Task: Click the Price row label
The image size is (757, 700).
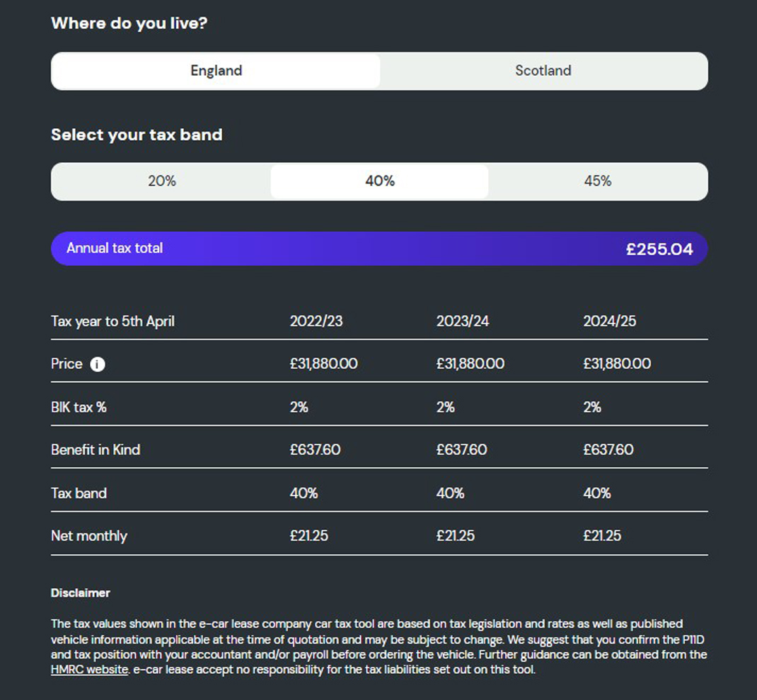Action: point(67,364)
